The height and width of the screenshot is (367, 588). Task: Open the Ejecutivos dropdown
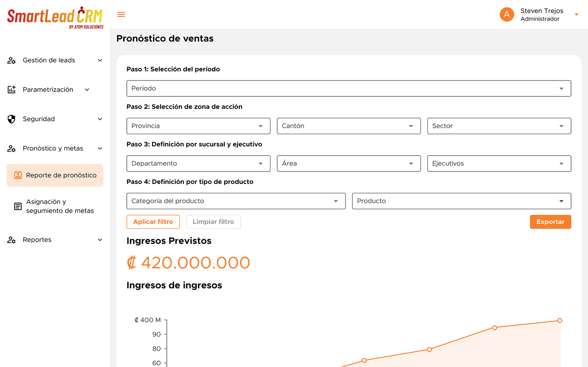(499, 164)
